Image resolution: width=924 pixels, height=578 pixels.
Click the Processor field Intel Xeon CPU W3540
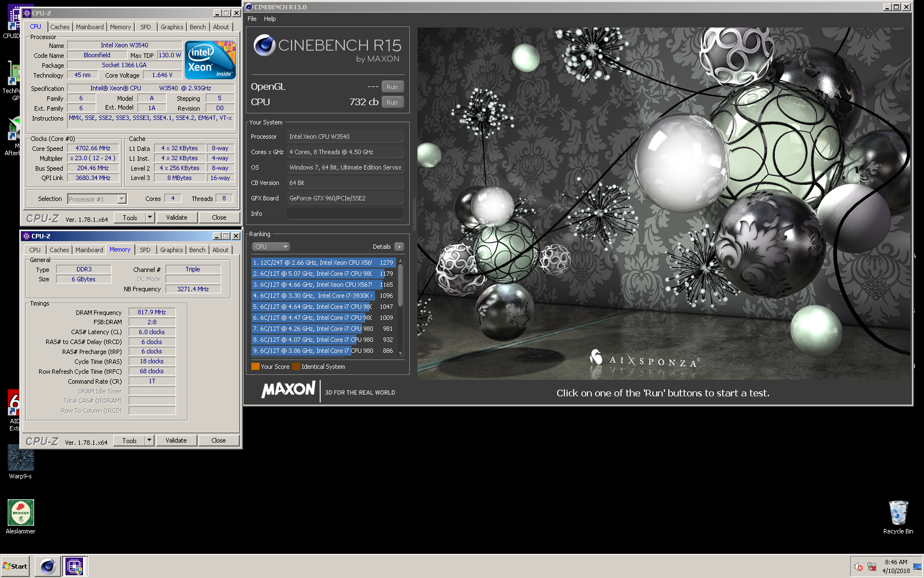(345, 137)
